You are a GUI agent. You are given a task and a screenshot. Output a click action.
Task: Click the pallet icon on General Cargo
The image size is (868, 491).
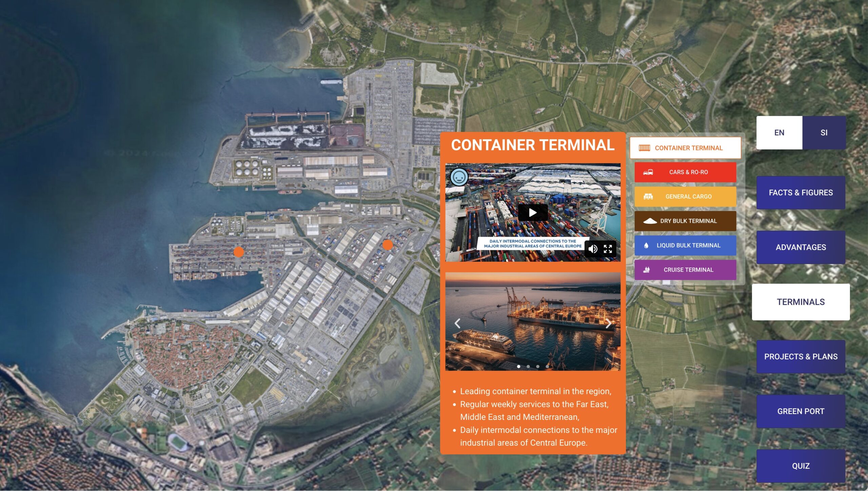(x=648, y=197)
